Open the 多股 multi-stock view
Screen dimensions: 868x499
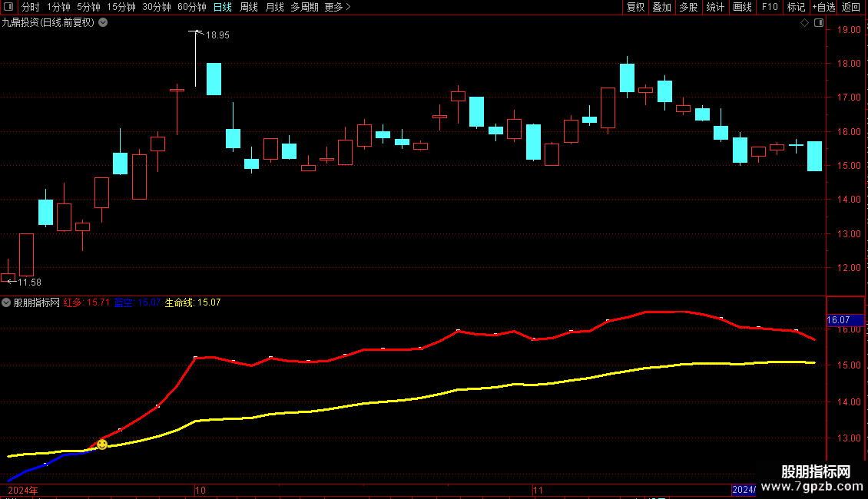689,7
